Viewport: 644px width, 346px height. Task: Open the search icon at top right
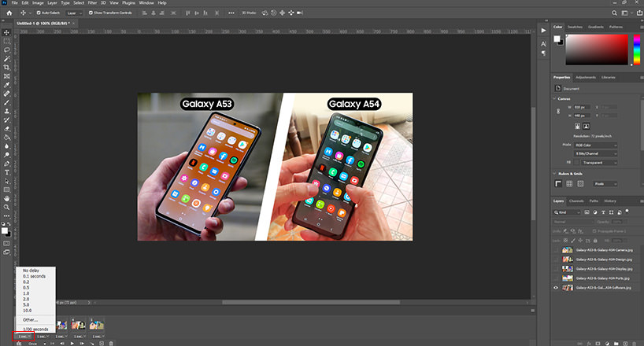click(x=614, y=13)
